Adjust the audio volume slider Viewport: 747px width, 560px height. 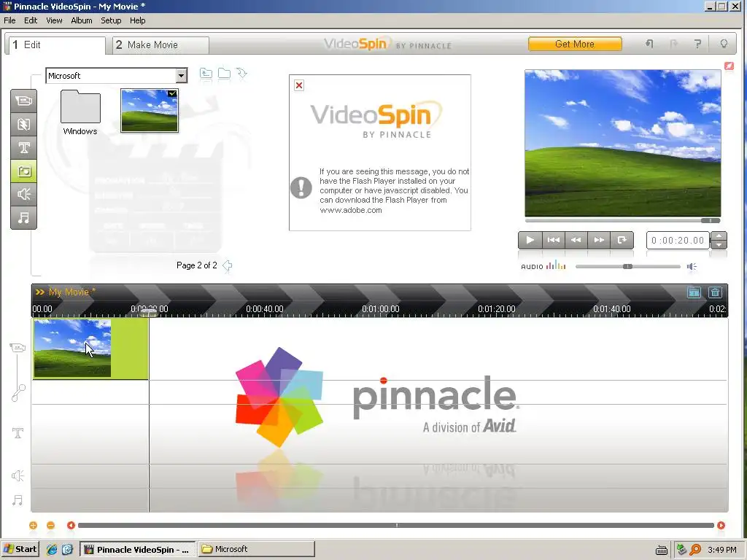point(628,266)
